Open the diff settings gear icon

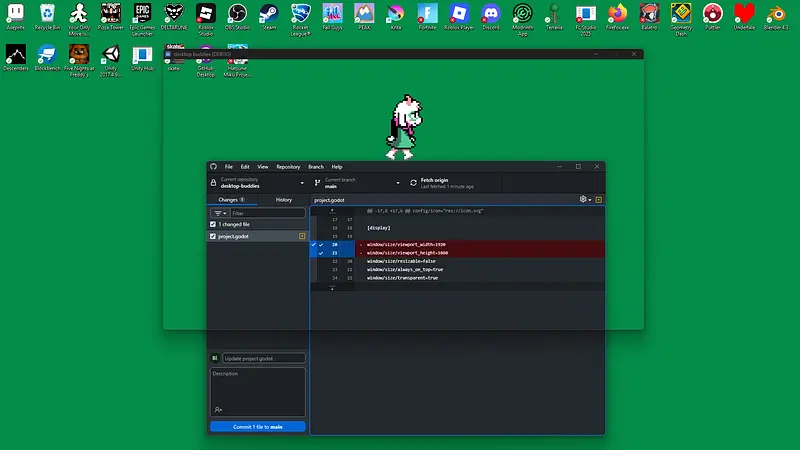coord(585,199)
